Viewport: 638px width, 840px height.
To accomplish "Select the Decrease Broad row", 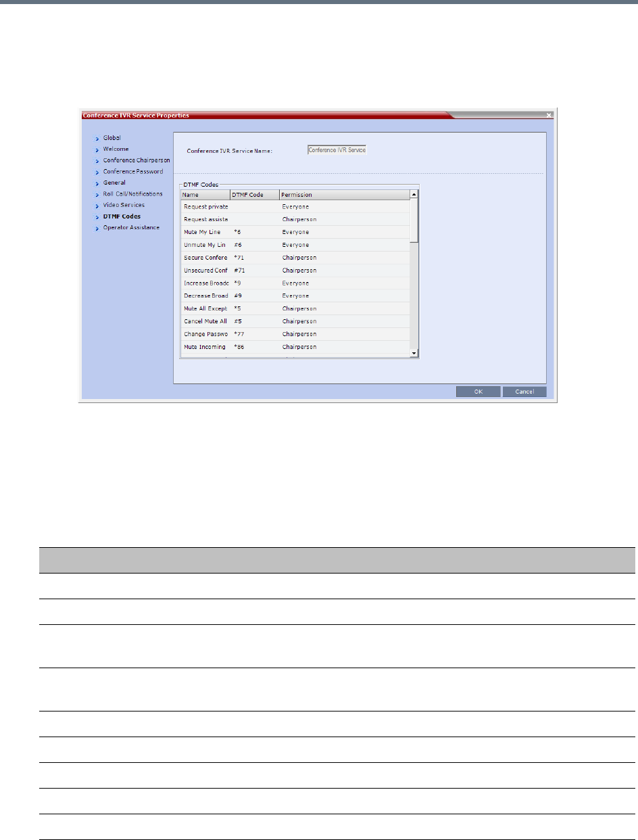I will tap(296, 296).
